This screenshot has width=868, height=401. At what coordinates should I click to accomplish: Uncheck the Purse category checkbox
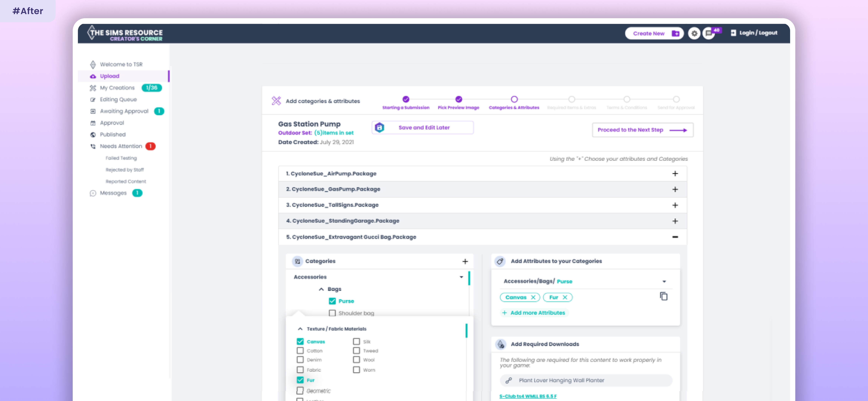point(332,301)
